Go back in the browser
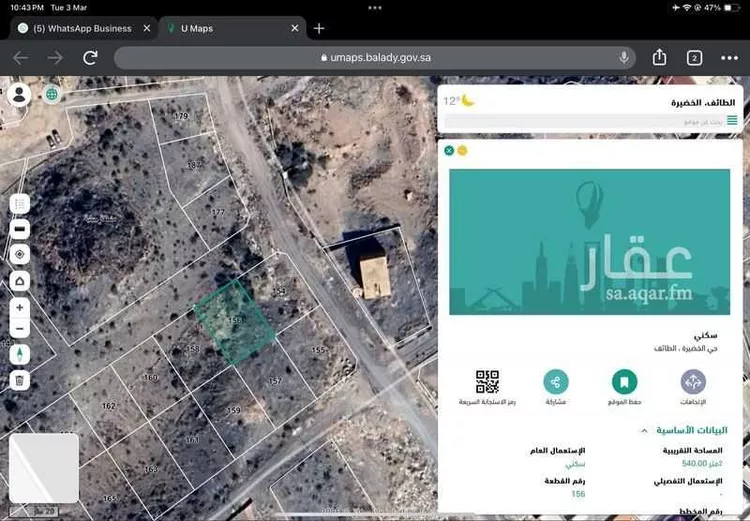 [21, 58]
